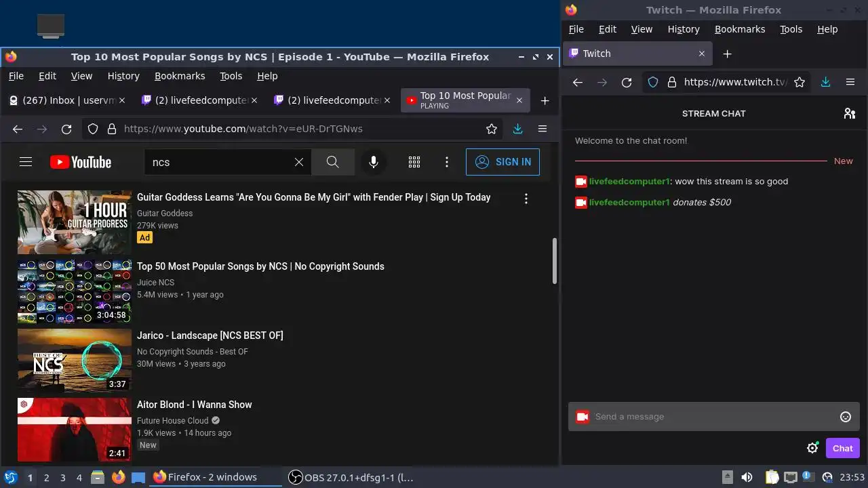Open downloads in the Twitch window

pos(825,82)
